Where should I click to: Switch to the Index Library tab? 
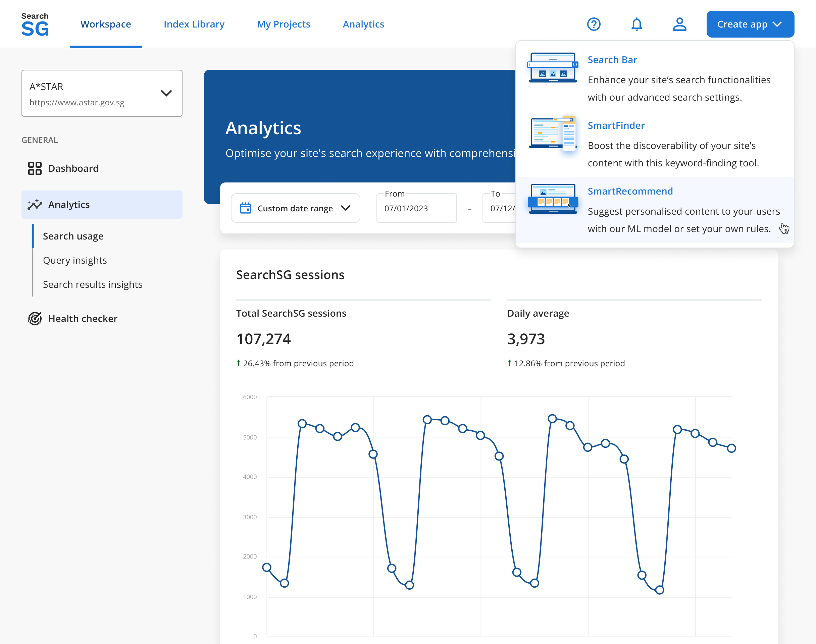pos(194,24)
